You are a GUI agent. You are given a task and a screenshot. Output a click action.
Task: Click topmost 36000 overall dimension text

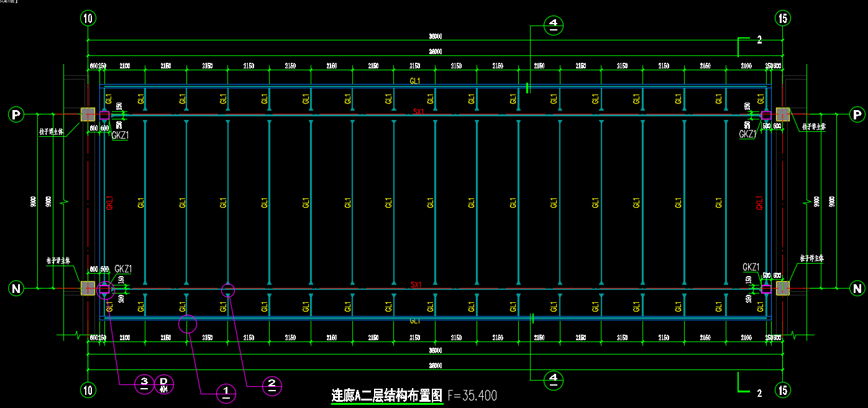[x=435, y=37]
